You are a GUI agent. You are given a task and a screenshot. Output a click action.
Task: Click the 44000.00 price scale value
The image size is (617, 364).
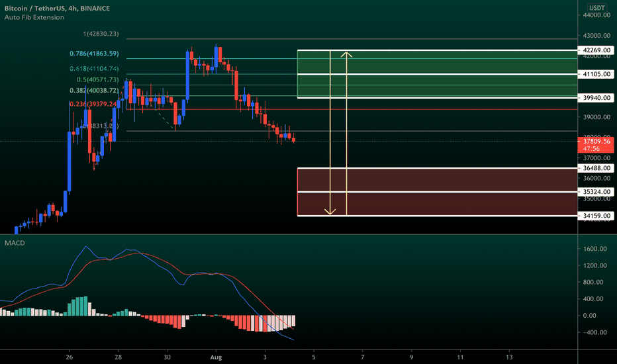click(596, 15)
